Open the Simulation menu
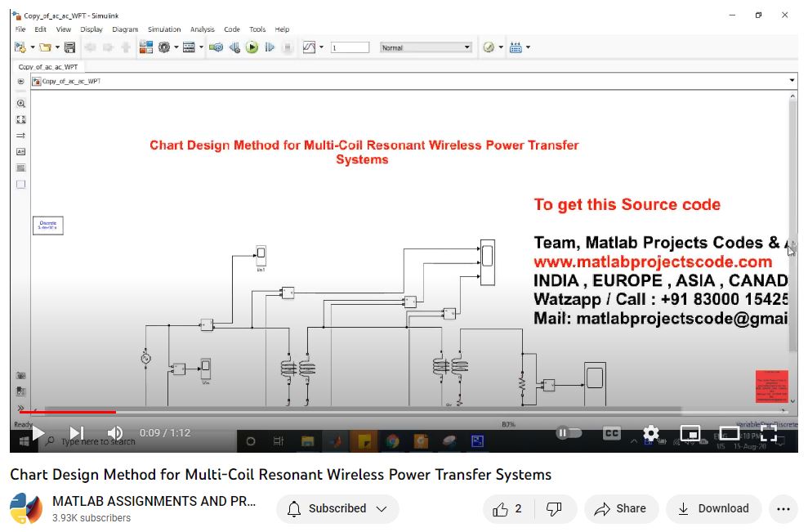This screenshot has height=532, width=808. 164,29
